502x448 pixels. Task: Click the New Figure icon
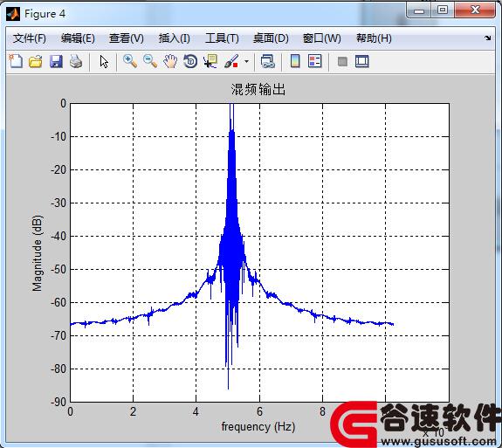pos(16,61)
